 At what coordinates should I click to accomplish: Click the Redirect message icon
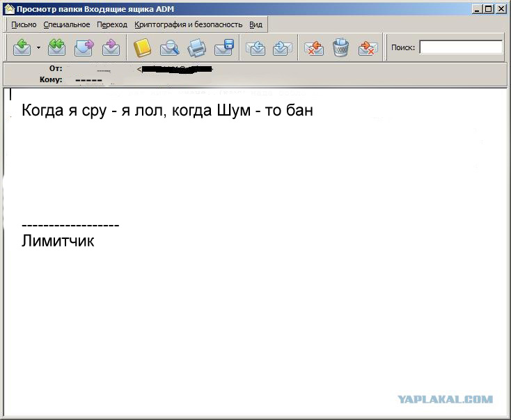[x=111, y=47]
